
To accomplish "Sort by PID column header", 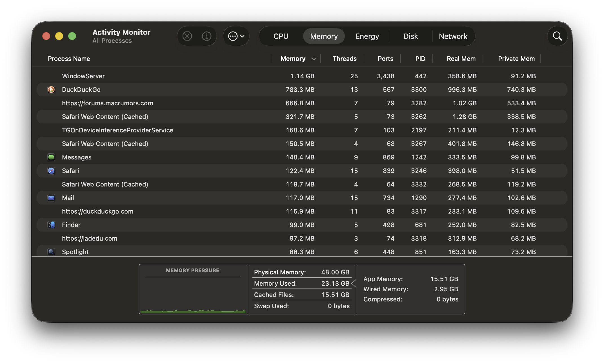I will pyautogui.click(x=420, y=59).
